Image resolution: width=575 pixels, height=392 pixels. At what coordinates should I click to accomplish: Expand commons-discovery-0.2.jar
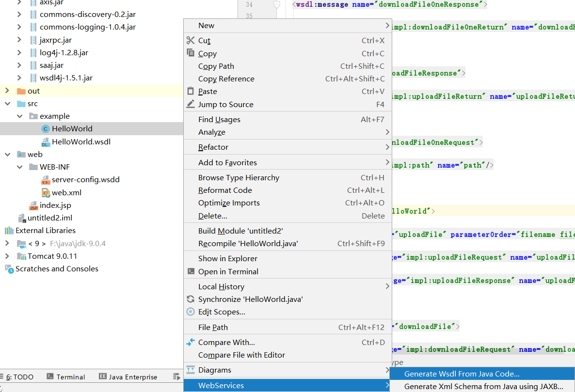pyautogui.click(x=19, y=14)
